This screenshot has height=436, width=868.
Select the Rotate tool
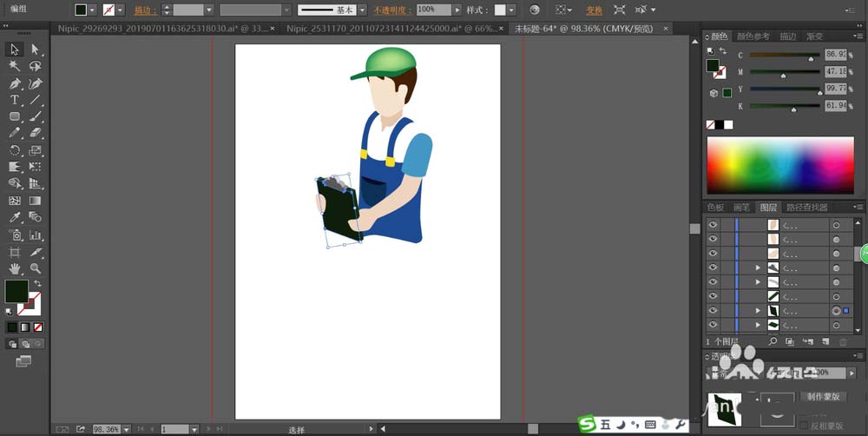(15, 149)
